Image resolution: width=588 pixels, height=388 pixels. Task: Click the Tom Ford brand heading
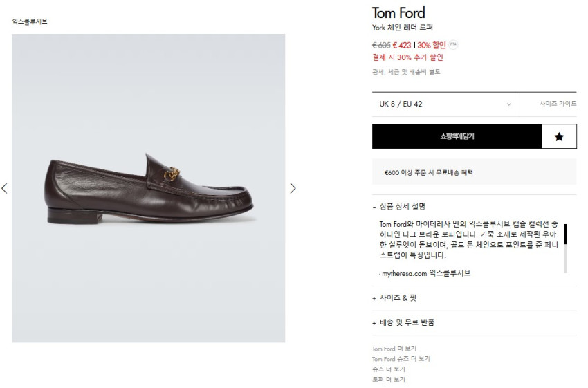(x=398, y=12)
